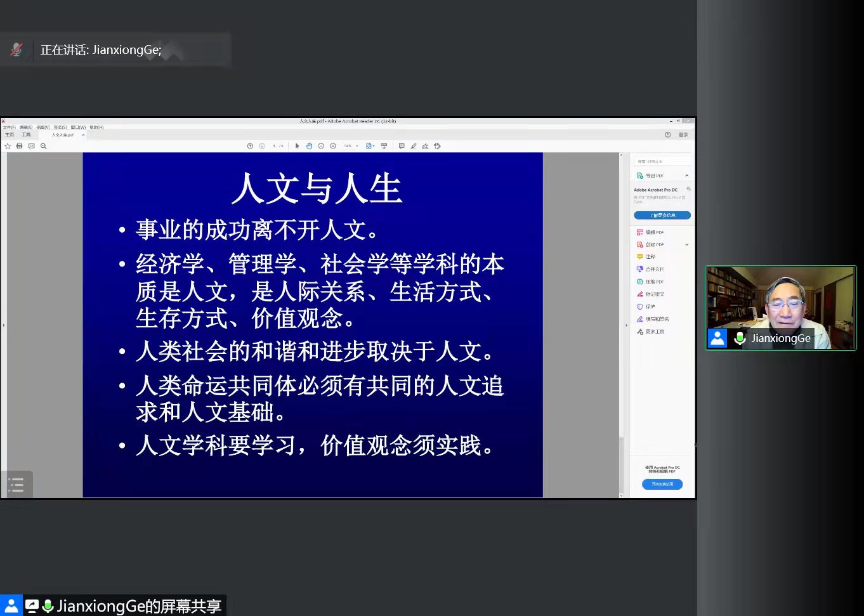Bookmark the file with the star icon
The width and height of the screenshot is (864, 616).
tap(8, 146)
